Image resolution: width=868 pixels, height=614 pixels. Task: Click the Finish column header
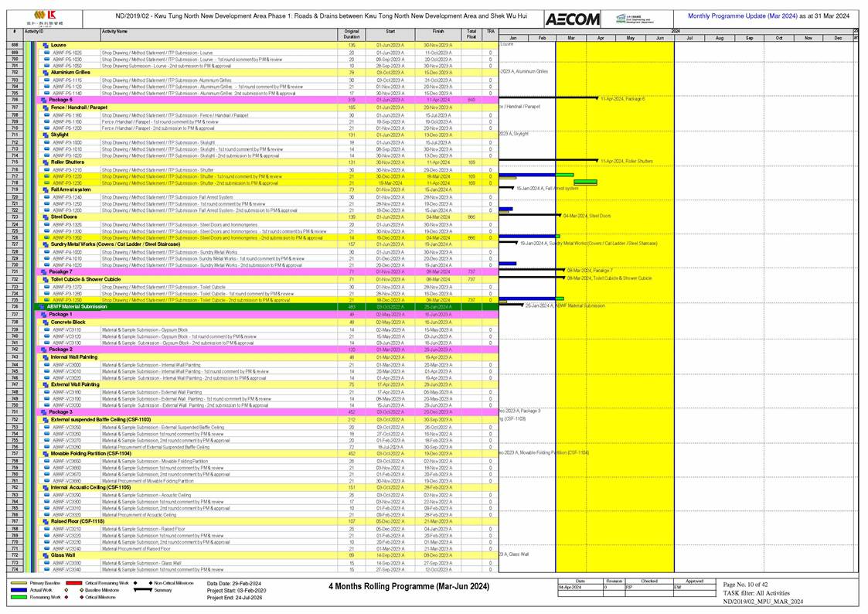point(438,32)
